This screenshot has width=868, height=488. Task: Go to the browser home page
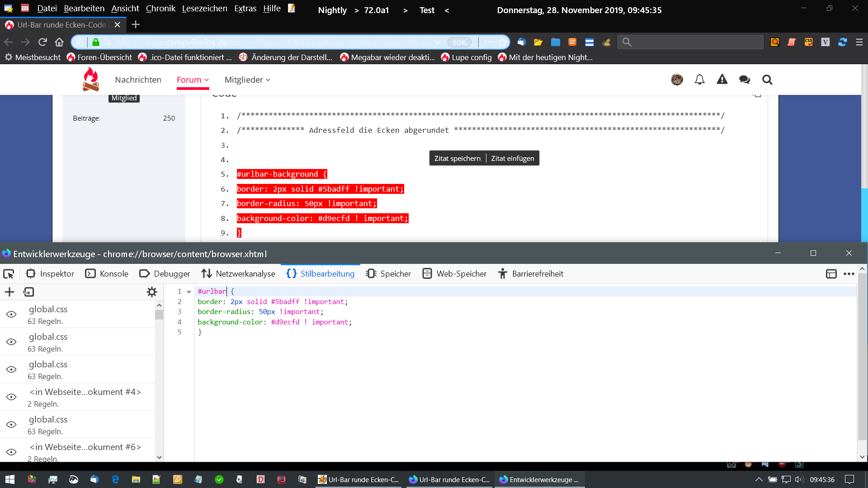59,42
